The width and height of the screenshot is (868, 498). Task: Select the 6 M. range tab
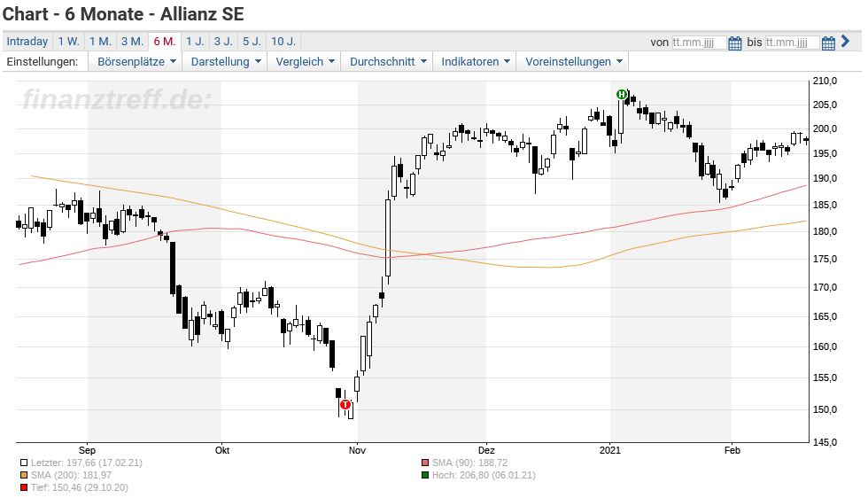(165, 42)
